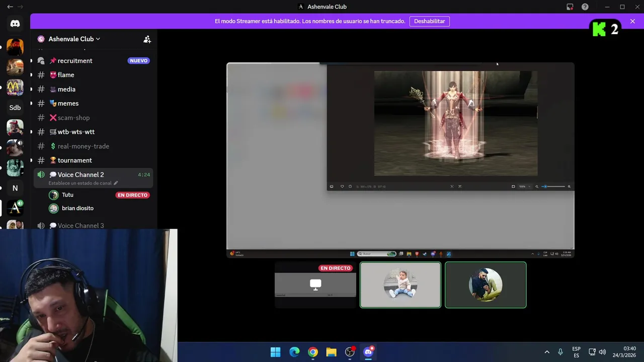Click fit-to-window icon in streamed Photos window

click(513, 187)
